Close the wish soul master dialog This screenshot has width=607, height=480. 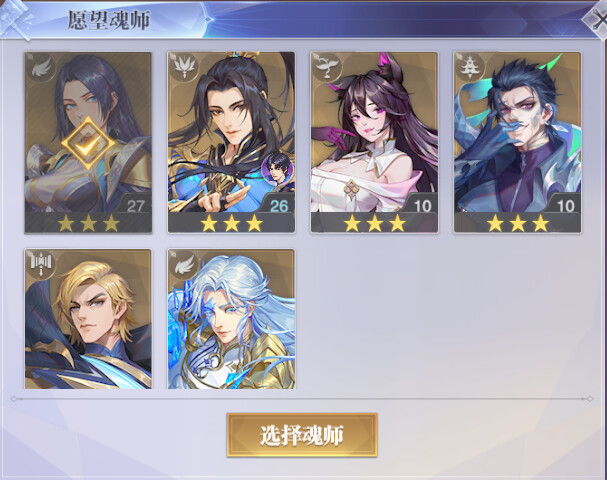point(596,20)
